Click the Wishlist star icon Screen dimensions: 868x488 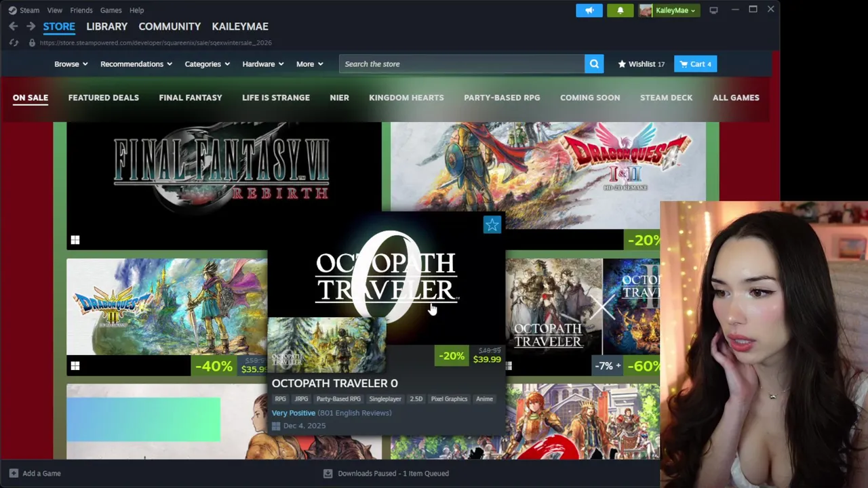coord(622,64)
